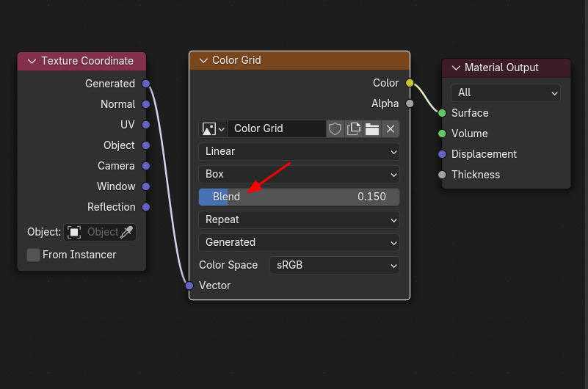
Task: Click the Reflection label
Action: (112, 207)
